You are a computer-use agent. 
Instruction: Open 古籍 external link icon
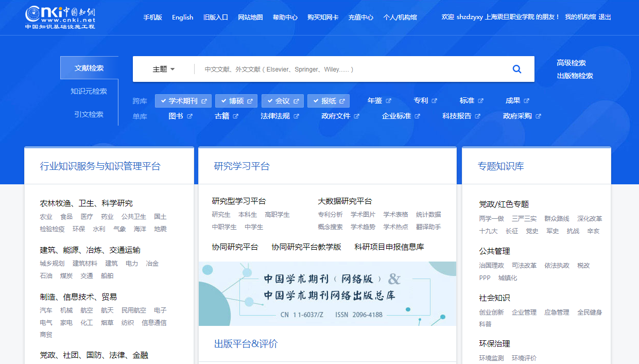[x=236, y=116]
